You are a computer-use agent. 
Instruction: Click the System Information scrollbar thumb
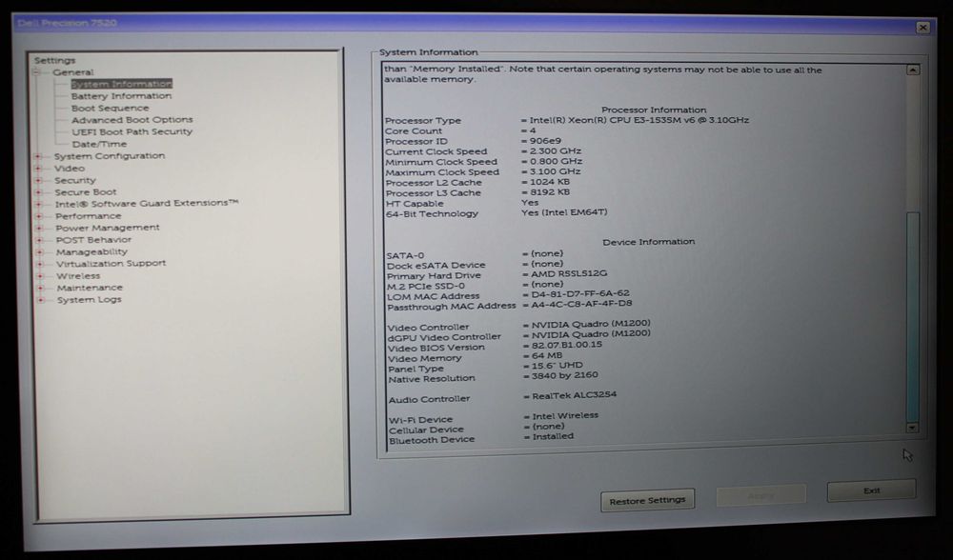[x=913, y=316]
